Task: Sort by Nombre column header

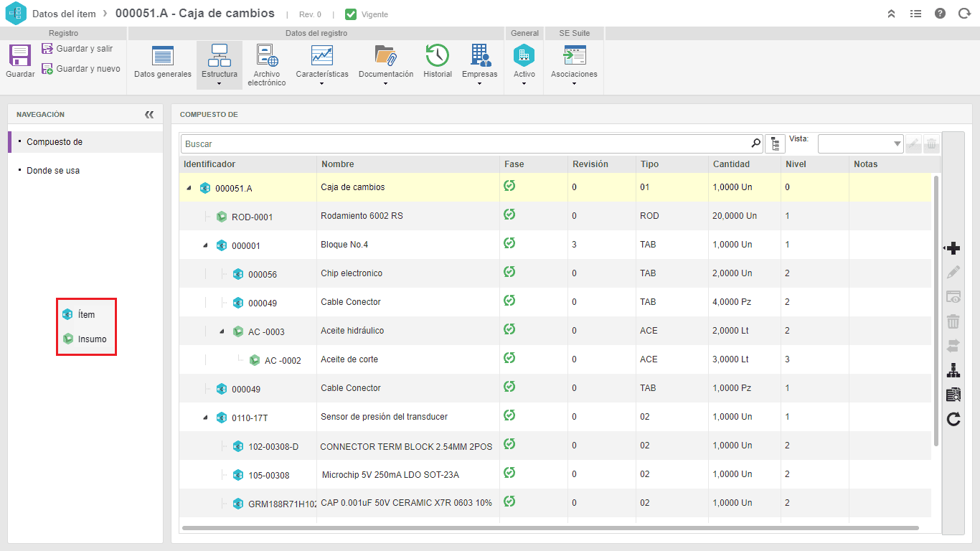Action: coord(337,164)
